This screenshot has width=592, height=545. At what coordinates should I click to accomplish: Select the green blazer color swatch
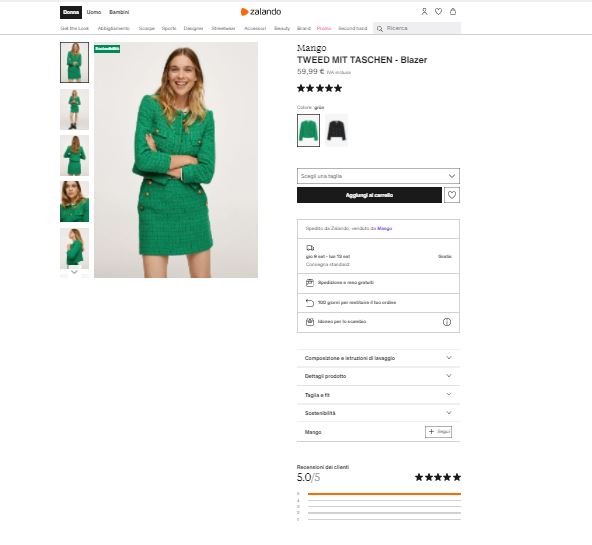pyautogui.click(x=308, y=130)
